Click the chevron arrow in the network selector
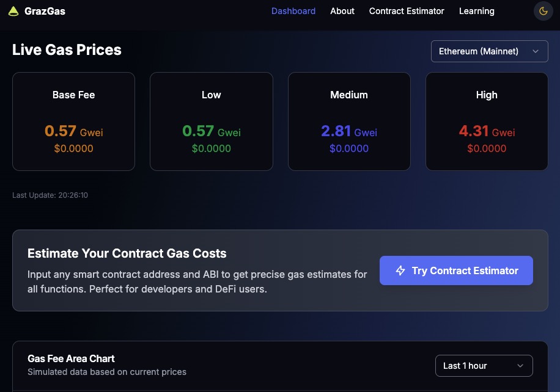The width and height of the screenshot is (560, 392). point(536,51)
